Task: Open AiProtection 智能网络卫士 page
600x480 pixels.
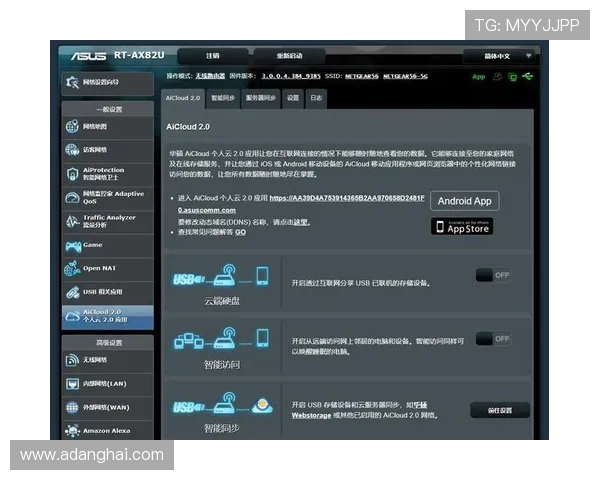Action: [108, 174]
